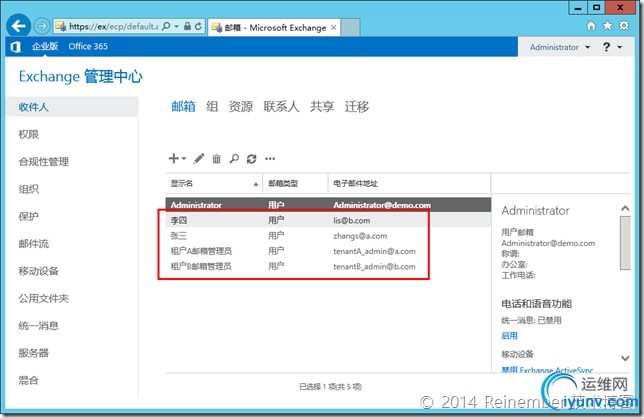Open 移动设备 in the left navigation
Screen dimensions: 644x418
click(39, 271)
